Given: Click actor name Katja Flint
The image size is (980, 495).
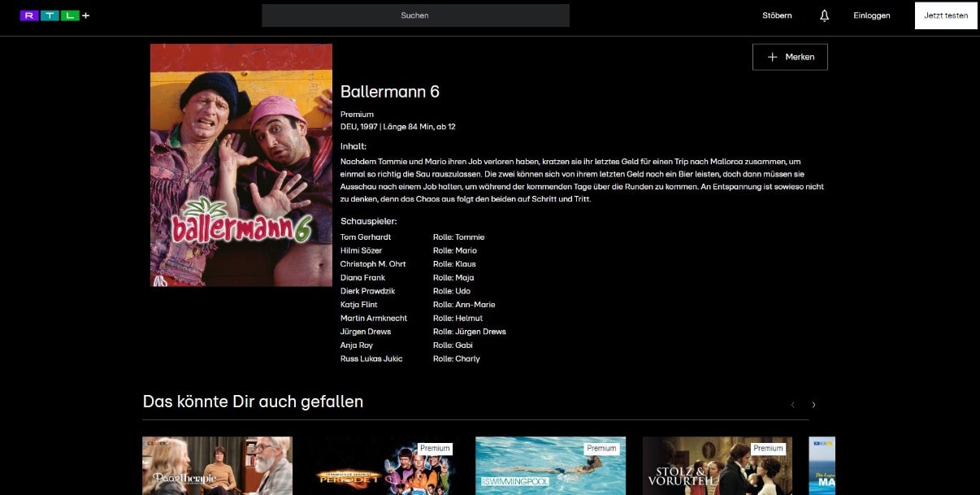Looking at the screenshot, I should [x=359, y=305].
